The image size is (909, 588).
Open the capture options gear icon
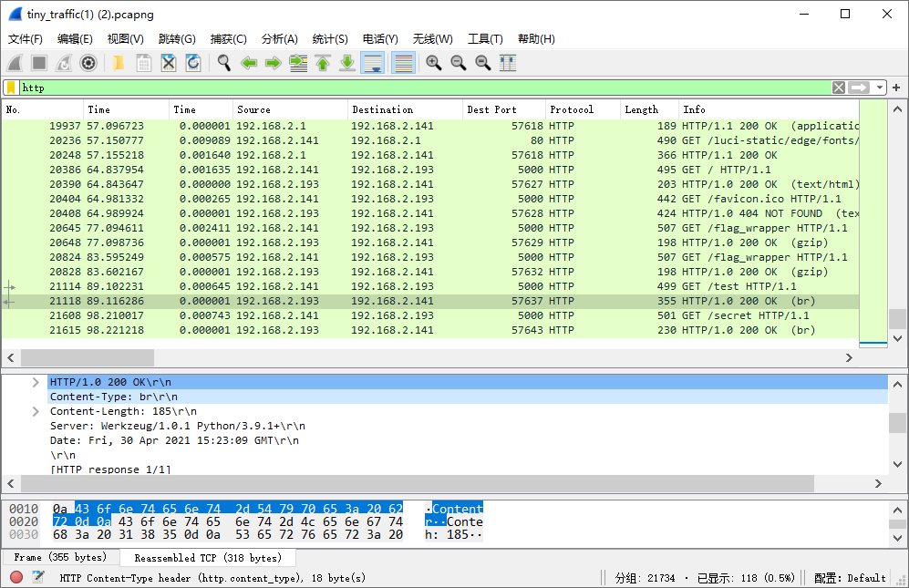pos(88,63)
